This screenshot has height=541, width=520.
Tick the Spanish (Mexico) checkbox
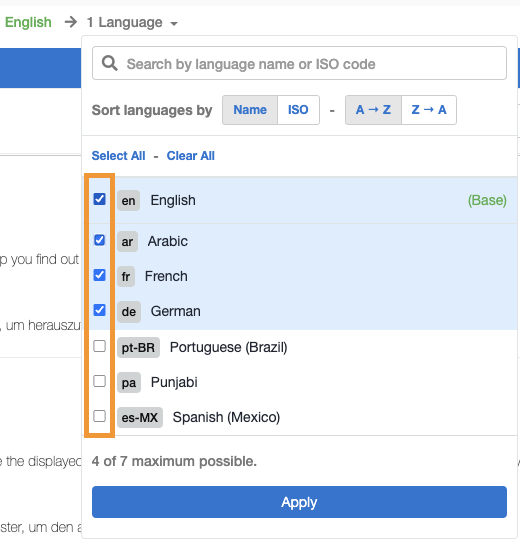[99, 416]
